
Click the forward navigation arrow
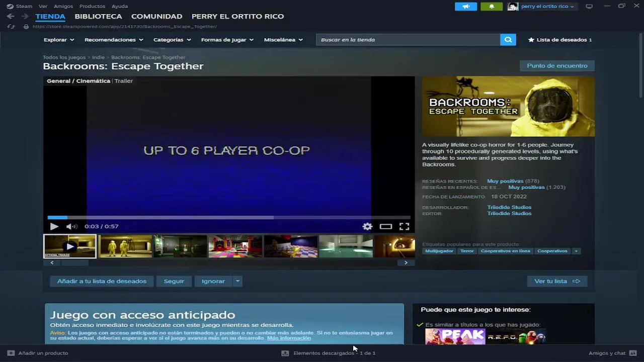[x=25, y=17]
